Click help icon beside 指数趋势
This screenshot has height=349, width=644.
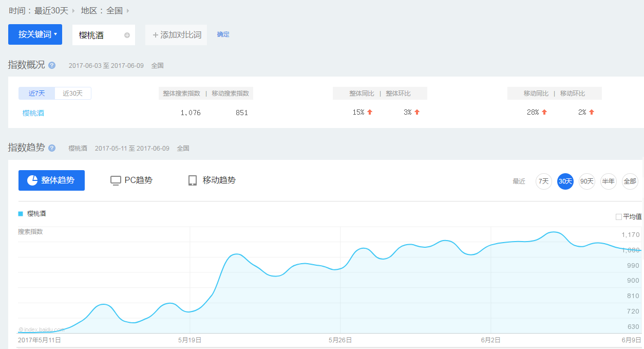point(52,148)
